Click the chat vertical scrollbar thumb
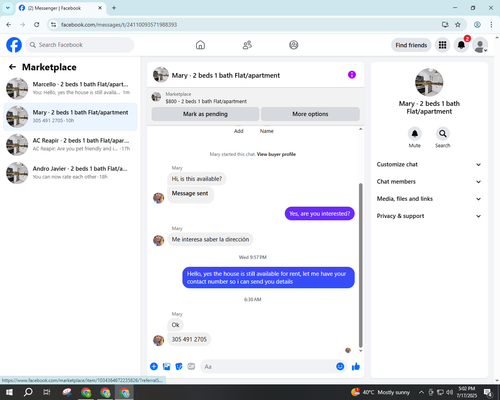This screenshot has height=400, width=500. pyautogui.click(x=360, y=266)
